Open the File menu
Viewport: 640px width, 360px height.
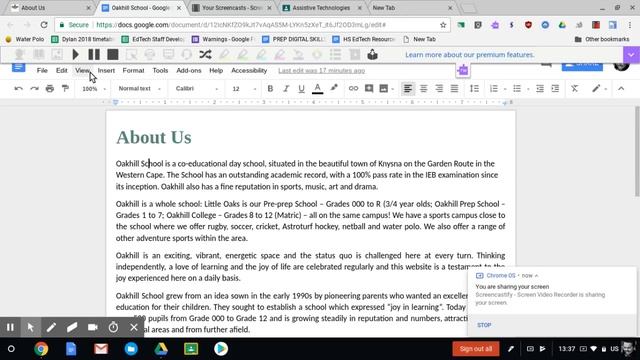pos(42,71)
